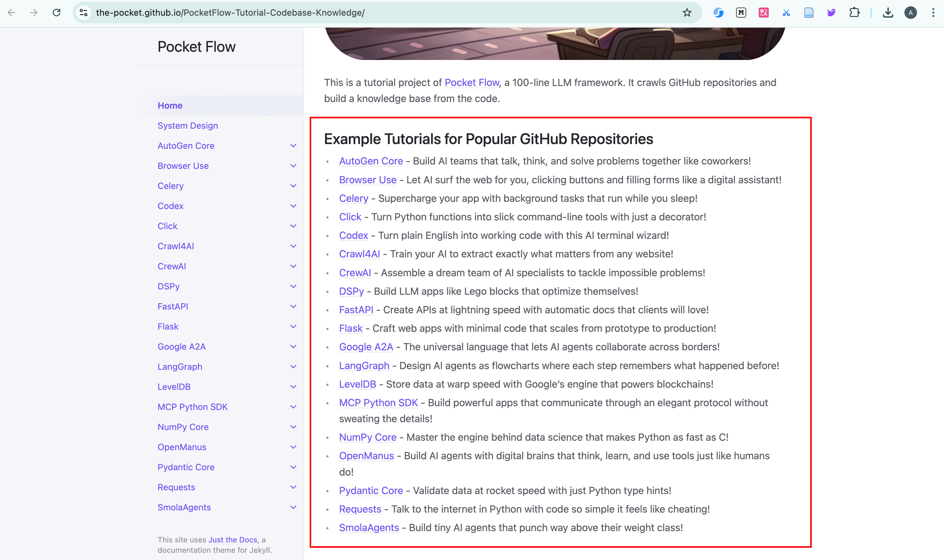Screen dimensions: 944x560
Task: Follow Pocket Flow link in intro paragraph
Action: 472,83
